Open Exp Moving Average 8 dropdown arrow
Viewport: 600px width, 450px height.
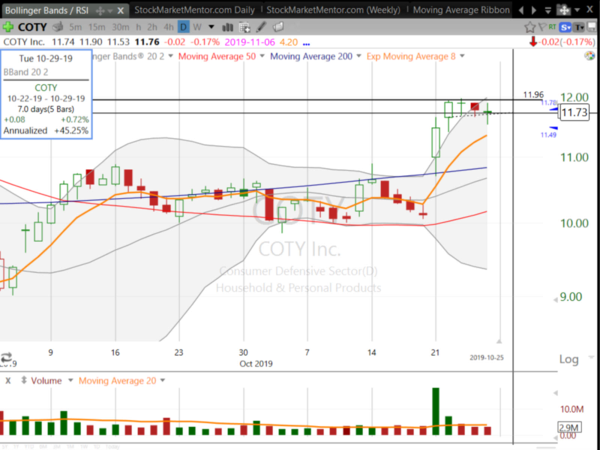462,56
